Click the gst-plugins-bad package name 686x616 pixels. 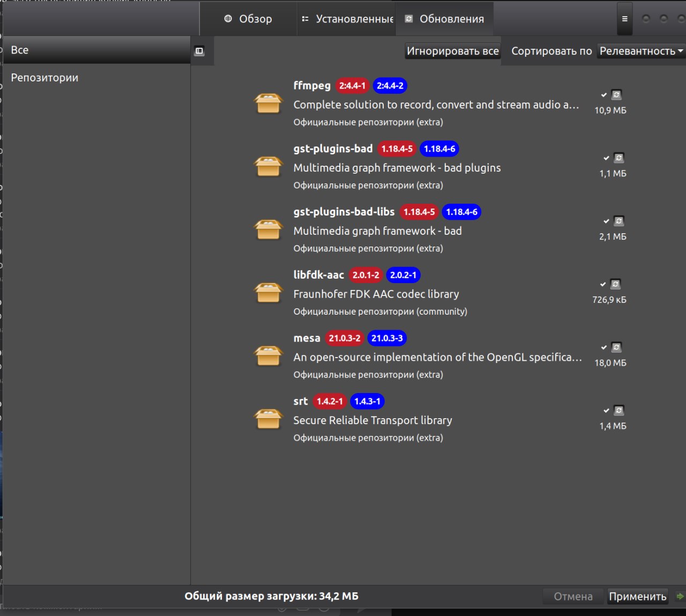pos(333,149)
